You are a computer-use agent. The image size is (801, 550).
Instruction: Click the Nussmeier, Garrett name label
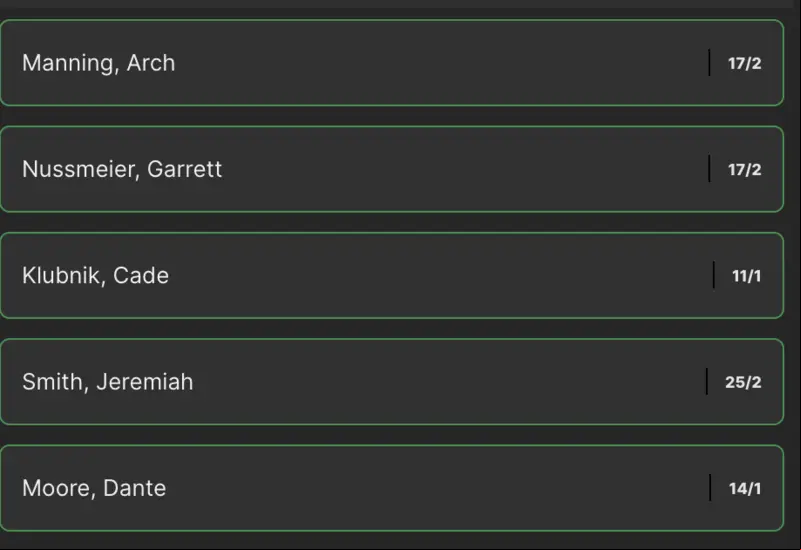point(122,170)
